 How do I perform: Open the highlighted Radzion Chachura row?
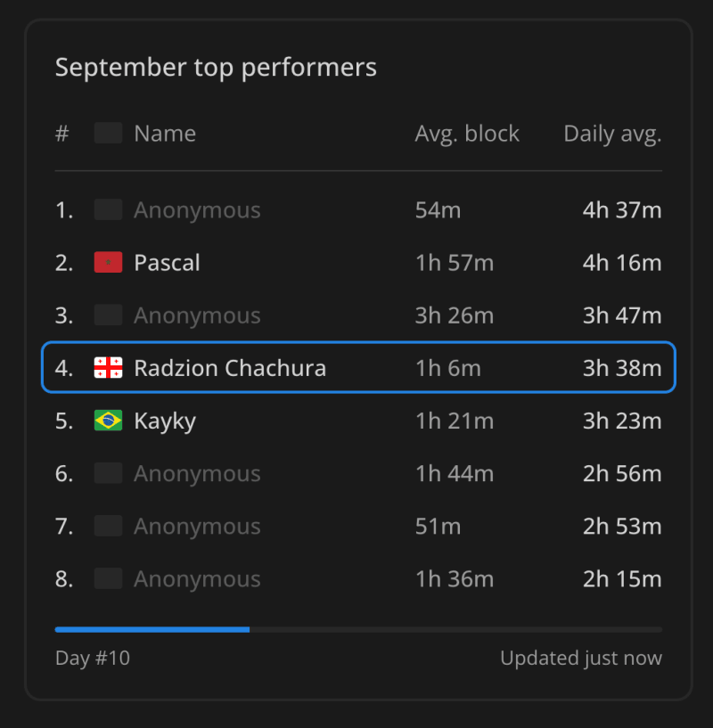coord(358,368)
